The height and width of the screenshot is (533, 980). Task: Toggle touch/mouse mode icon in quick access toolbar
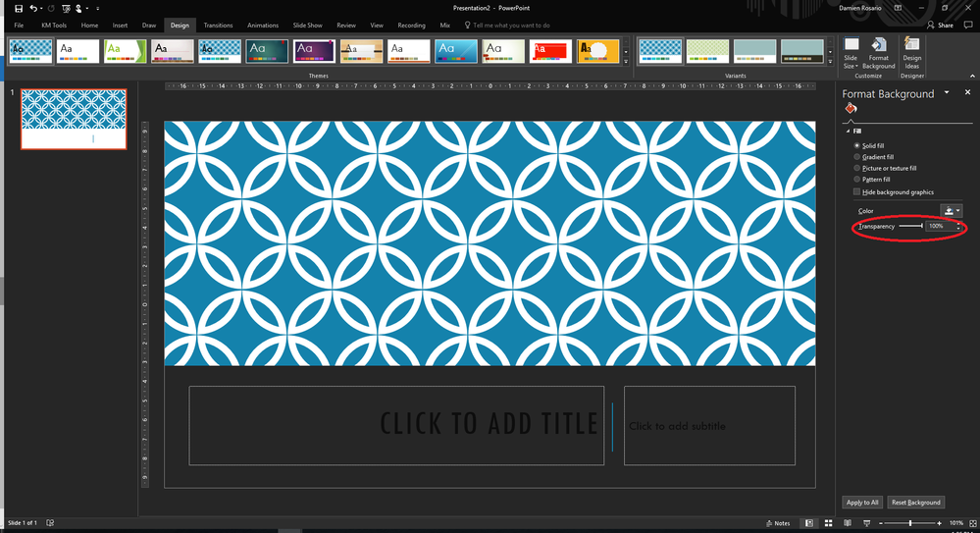coord(78,8)
